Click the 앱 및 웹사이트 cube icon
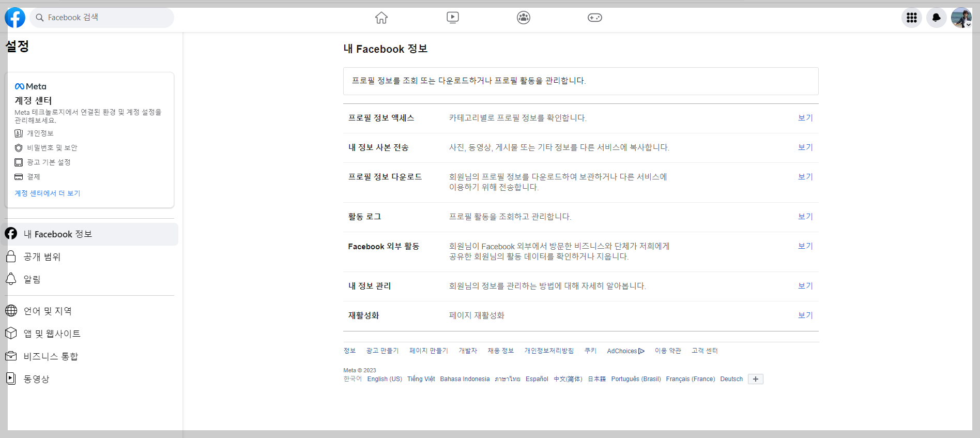 [x=11, y=334]
